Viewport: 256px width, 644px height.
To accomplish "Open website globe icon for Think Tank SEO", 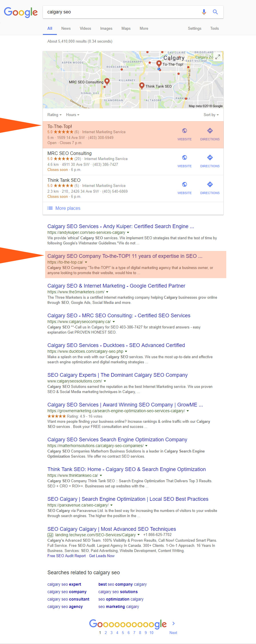I will (185, 184).
